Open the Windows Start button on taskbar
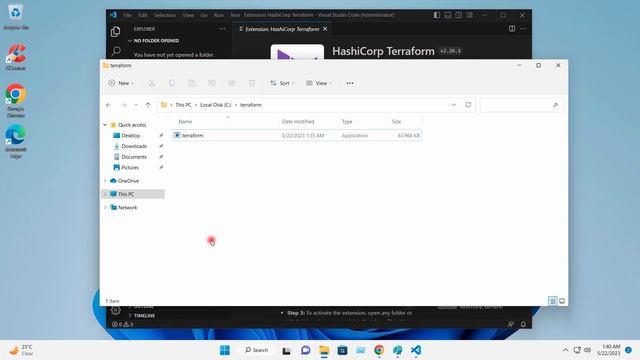This screenshot has height=360, width=640. coord(224,350)
